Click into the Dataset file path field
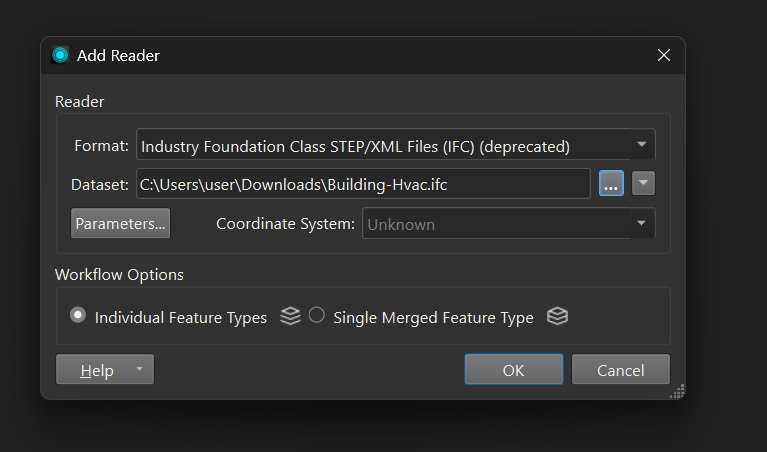 (x=363, y=183)
